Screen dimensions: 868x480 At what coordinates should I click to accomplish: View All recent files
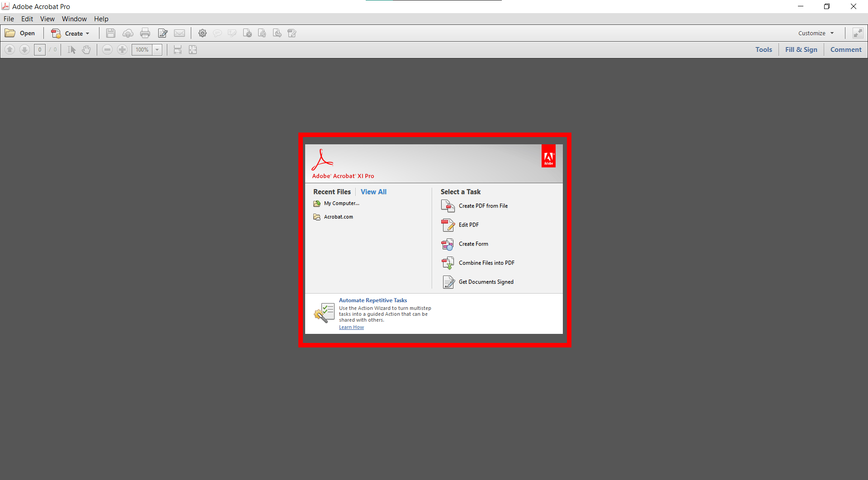click(373, 191)
